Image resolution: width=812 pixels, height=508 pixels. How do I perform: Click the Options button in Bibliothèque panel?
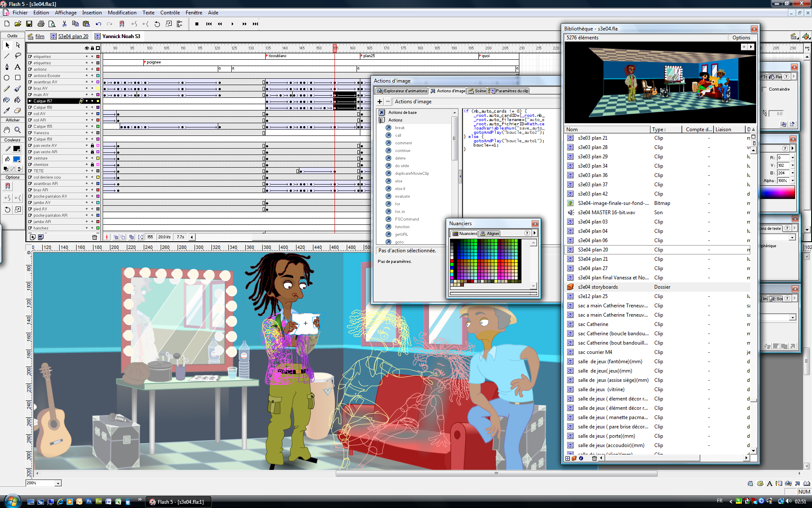(741, 38)
